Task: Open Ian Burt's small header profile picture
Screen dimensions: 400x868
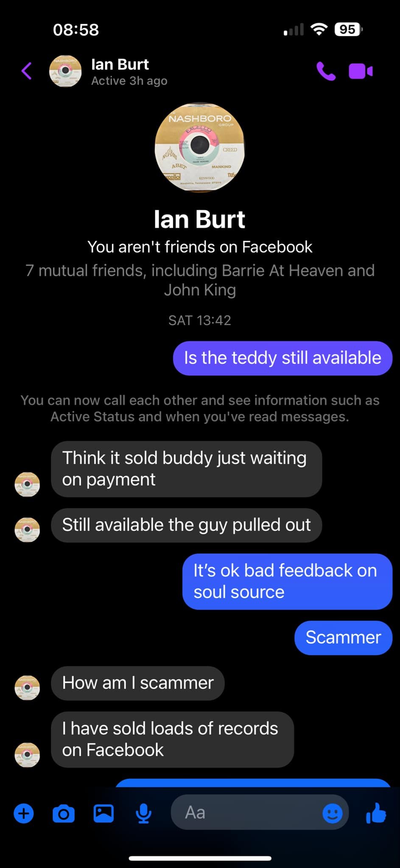Action: coord(65,71)
